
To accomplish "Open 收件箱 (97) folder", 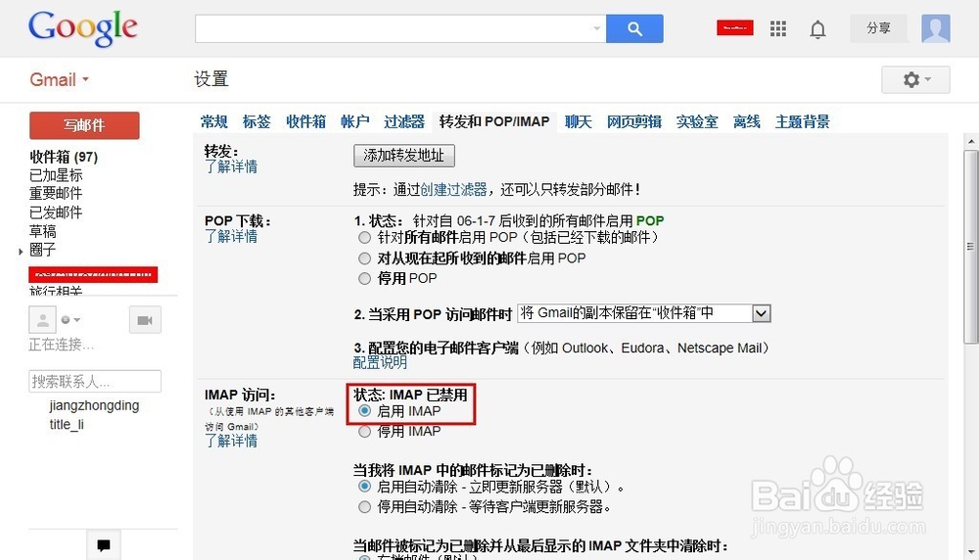I will (64, 157).
